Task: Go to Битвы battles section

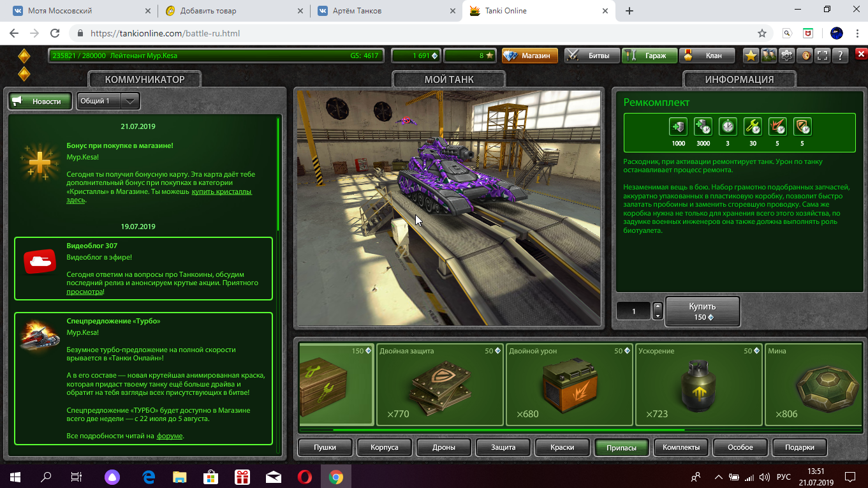Action: pos(592,55)
